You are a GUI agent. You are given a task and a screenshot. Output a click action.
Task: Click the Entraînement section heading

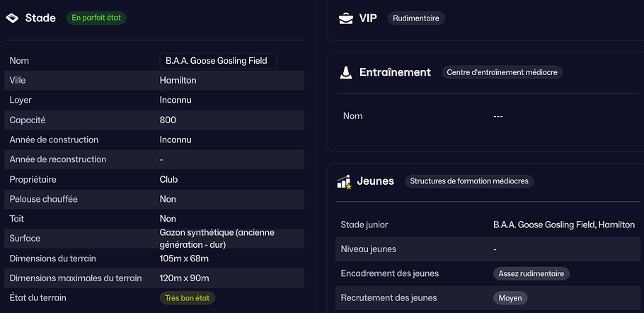(395, 72)
